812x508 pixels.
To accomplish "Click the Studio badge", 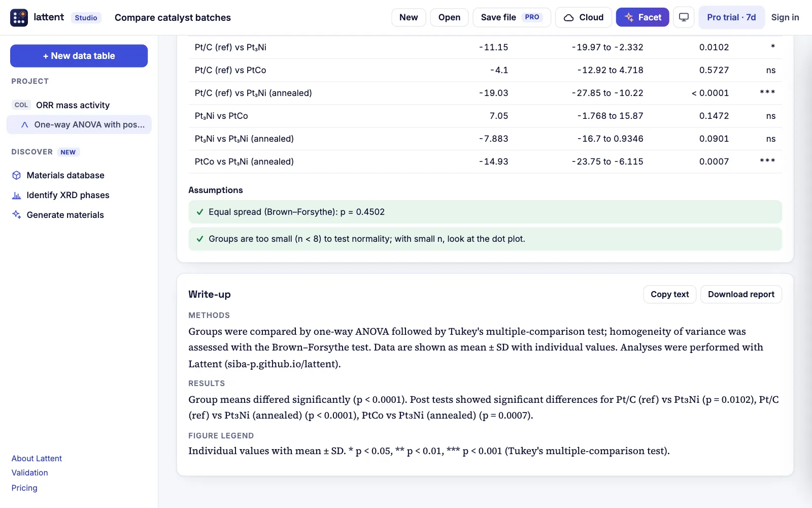I will pyautogui.click(x=86, y=18).
